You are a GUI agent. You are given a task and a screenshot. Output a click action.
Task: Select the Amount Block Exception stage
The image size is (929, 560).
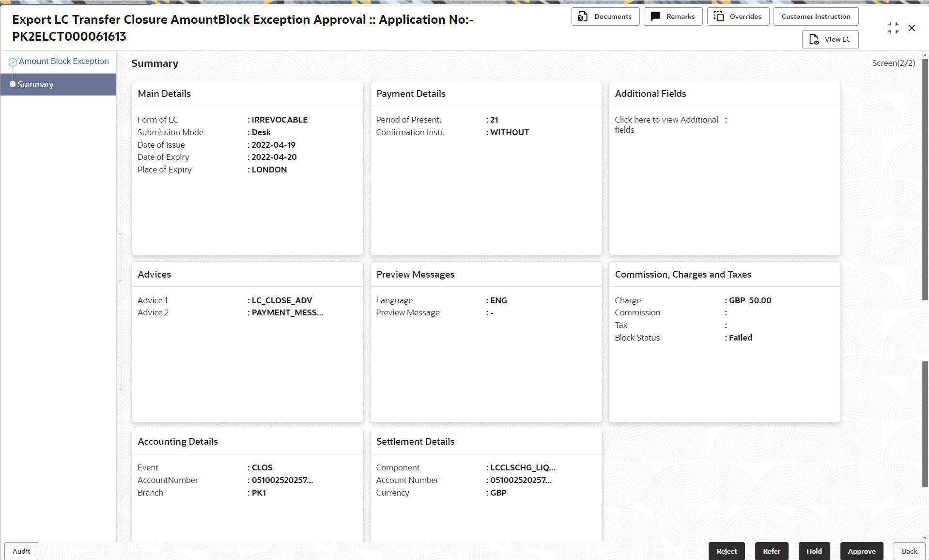click(64, 61)
